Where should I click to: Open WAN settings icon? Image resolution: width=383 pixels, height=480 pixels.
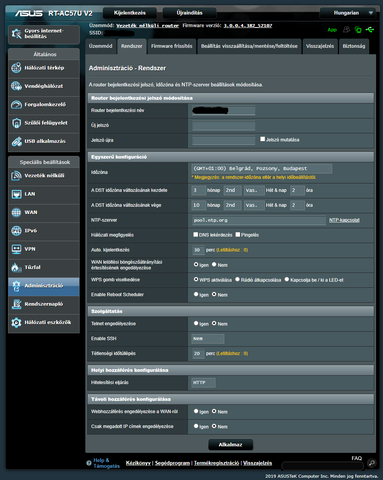tap(16, 212)
